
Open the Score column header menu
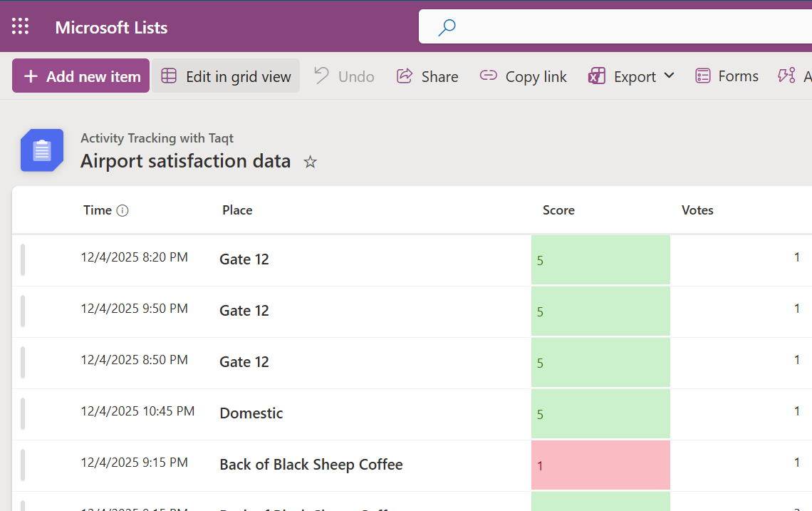pos(558,210)
